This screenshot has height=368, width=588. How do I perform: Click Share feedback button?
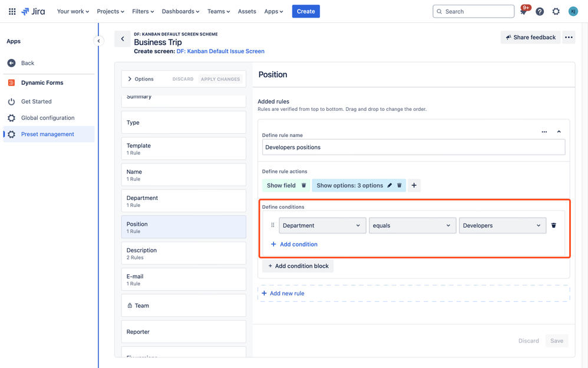pyautogui.click(x=530, y=37)
